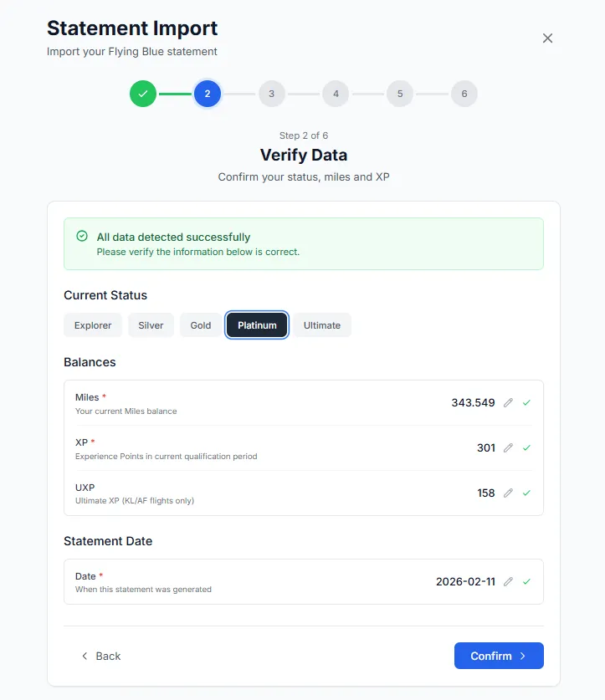Edit the UXP value using the pencil icon
This screenshot has width=605, height=700.
[x=509, y=493]
